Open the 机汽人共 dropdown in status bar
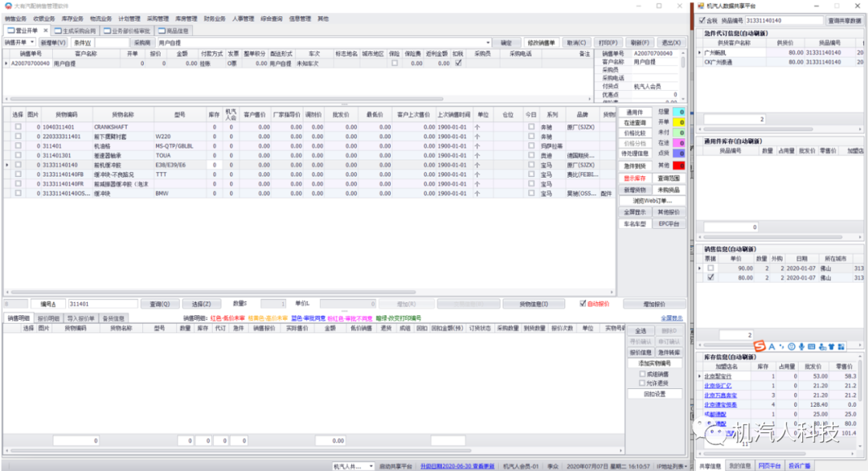The width and height of the screenshot is (868, 471). (370, 465)
